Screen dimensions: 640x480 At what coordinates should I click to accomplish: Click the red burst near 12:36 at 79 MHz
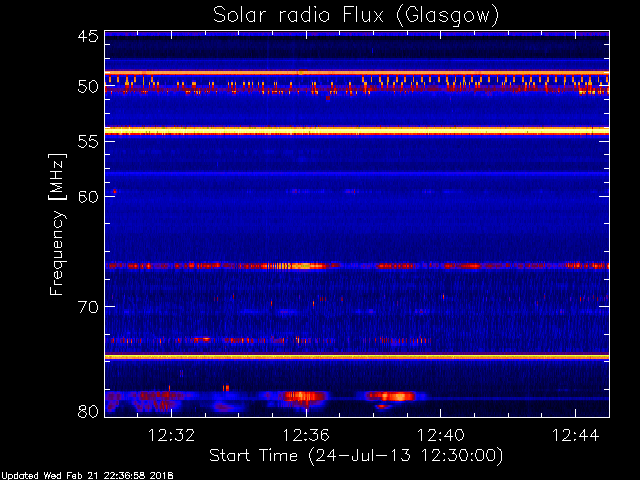pos(304,396)
